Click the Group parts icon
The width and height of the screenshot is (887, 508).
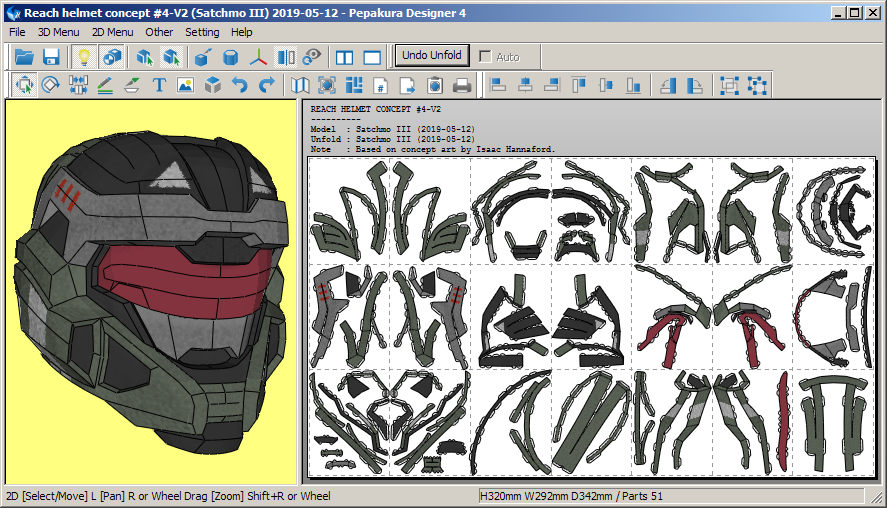729,85
